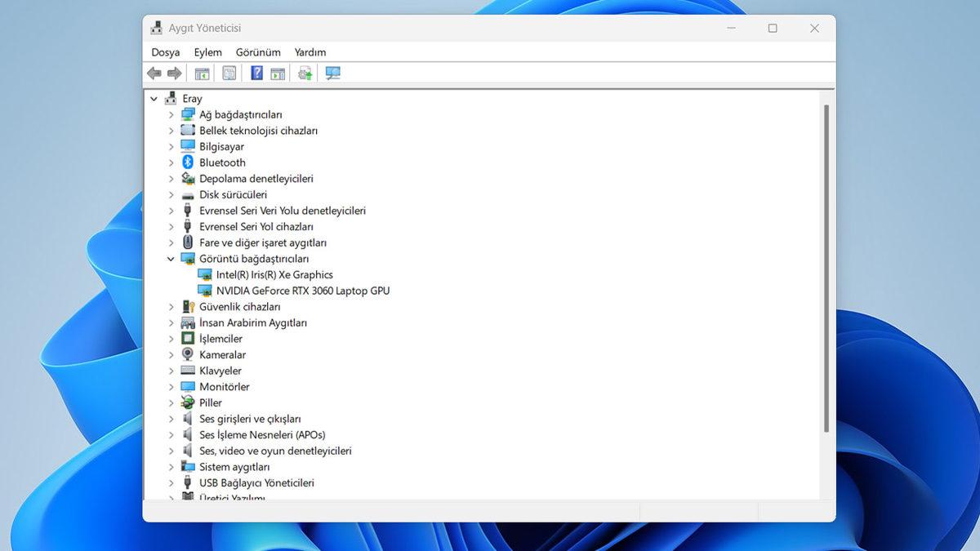The image size is (980, 551).
Task: Open the Görünüm menu
Action: pos(258,52)
